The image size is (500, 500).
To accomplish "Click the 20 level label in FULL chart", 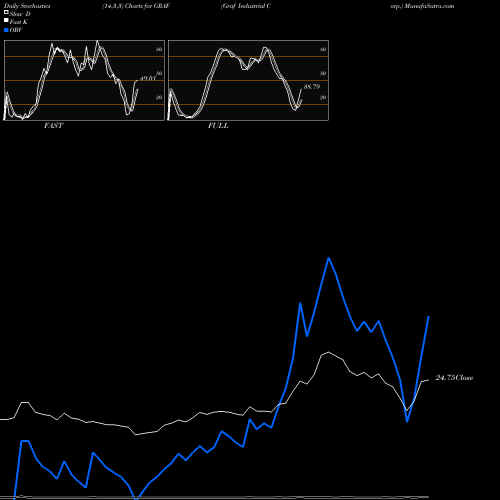I will pyautogui.click(x=323, y=97).
